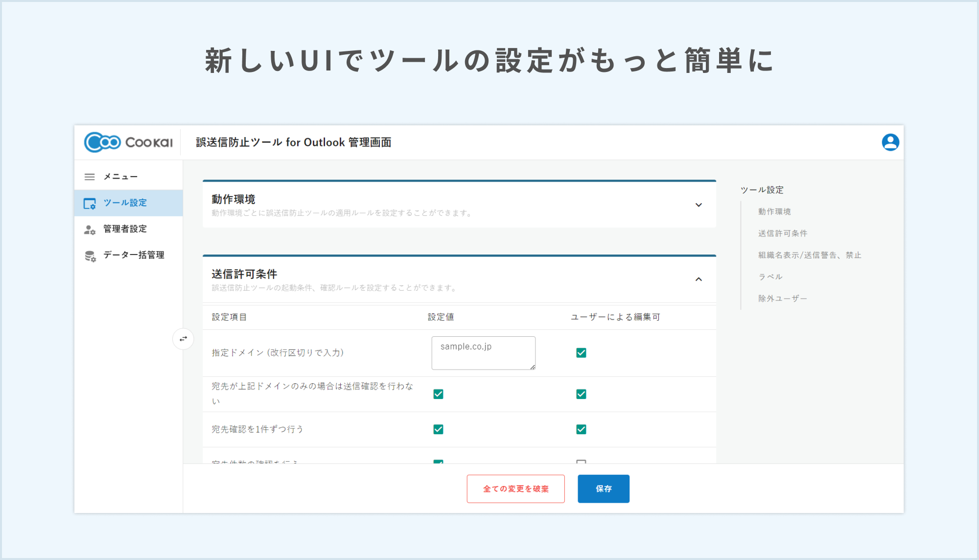Click 全ての変更を破棄 button

[x=515, y=489]
